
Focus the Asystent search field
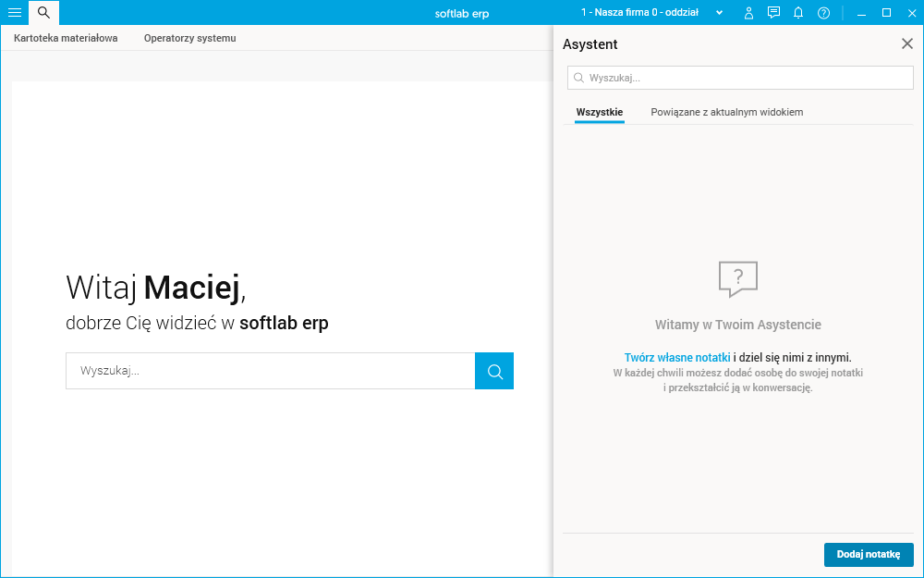740,78
